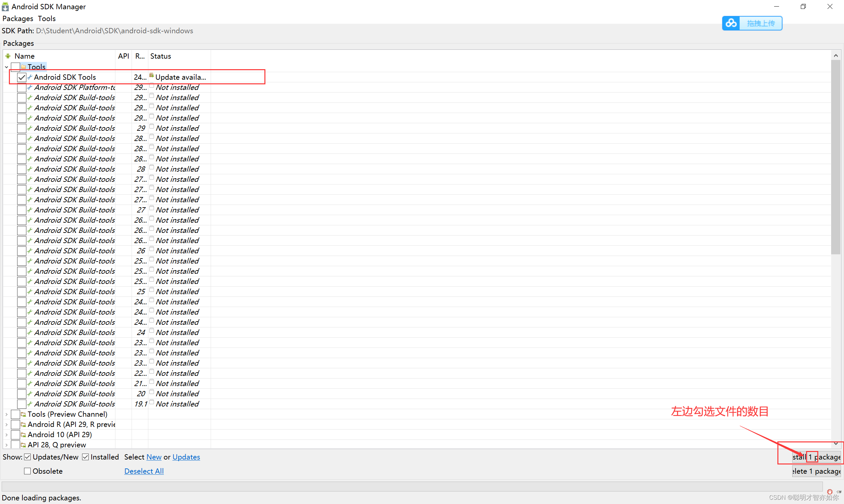The height and width of the screenshot is (504, 844).
Task: Click the Update availa... status text
Action: [180, 77]
